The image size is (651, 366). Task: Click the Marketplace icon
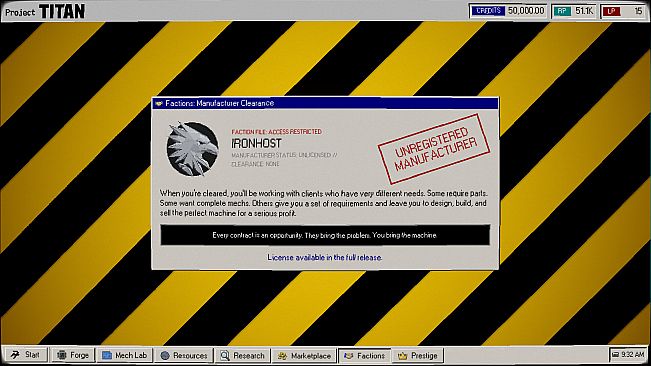point(282,356)
